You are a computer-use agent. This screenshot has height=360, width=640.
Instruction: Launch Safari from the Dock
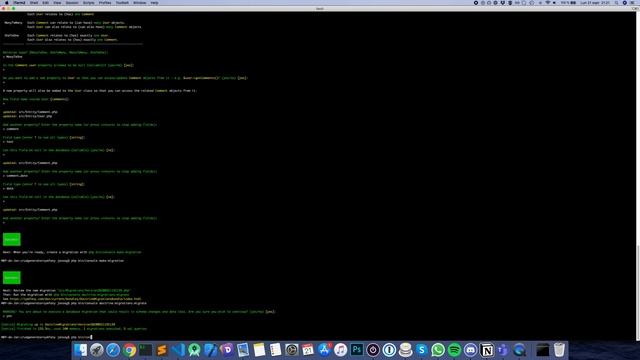click(x=113, y=350)
